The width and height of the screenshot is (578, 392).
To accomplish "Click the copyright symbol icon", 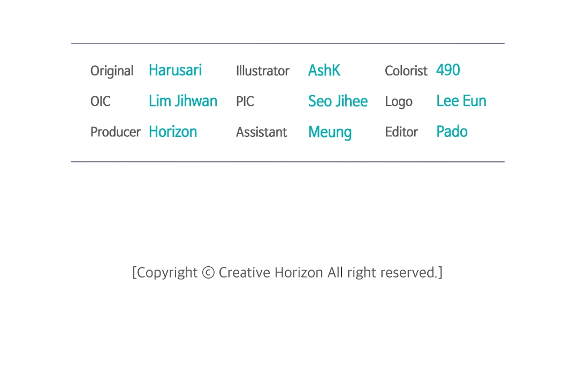I will 208,273.
